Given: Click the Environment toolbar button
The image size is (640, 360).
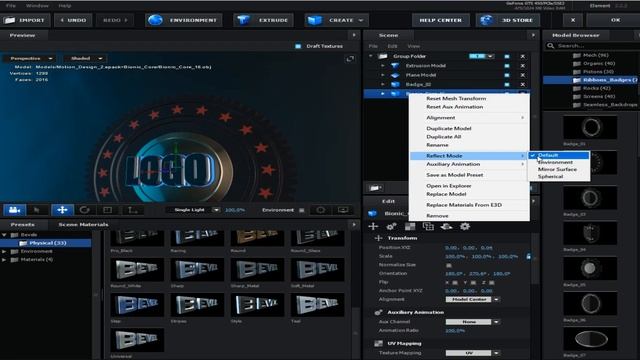Looking at the screenshot, I should pos(184,20).
